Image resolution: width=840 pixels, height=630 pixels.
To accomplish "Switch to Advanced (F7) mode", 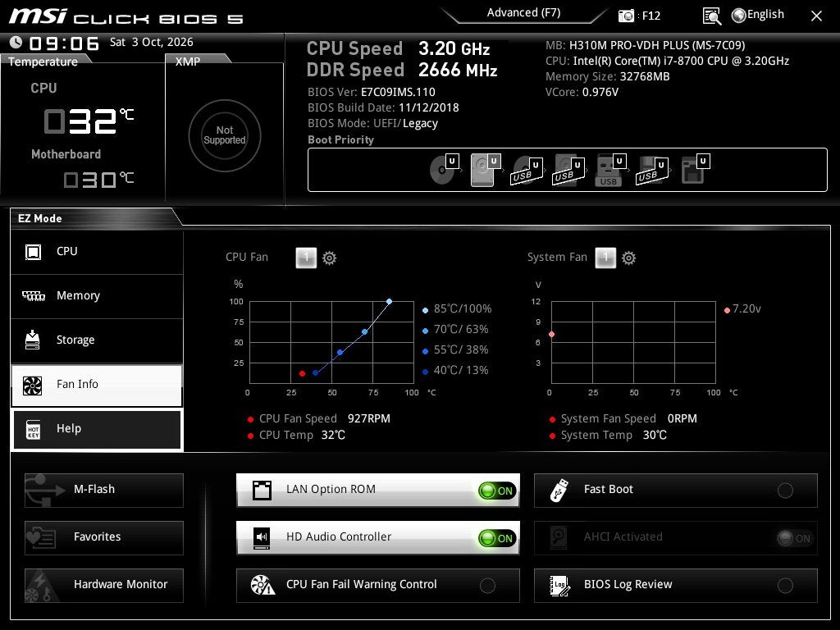I will 523,13.
